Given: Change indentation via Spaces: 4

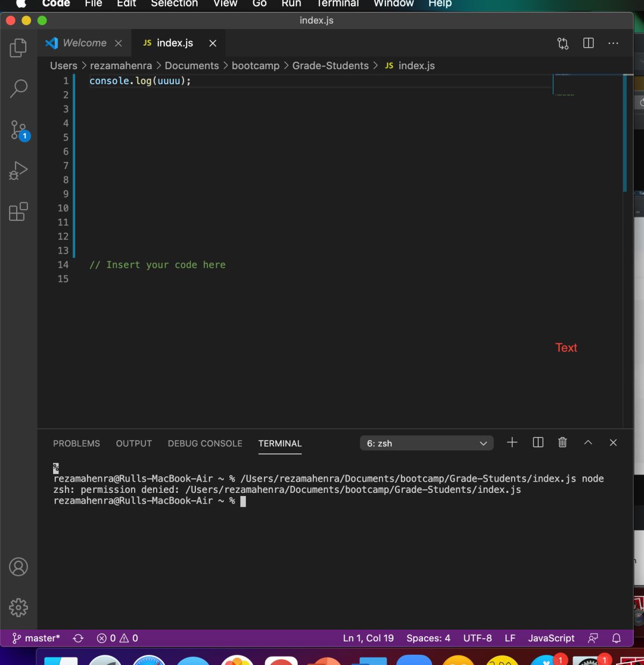Looking at the screenshot, I should pyautogui.click(x=428, y=638).
